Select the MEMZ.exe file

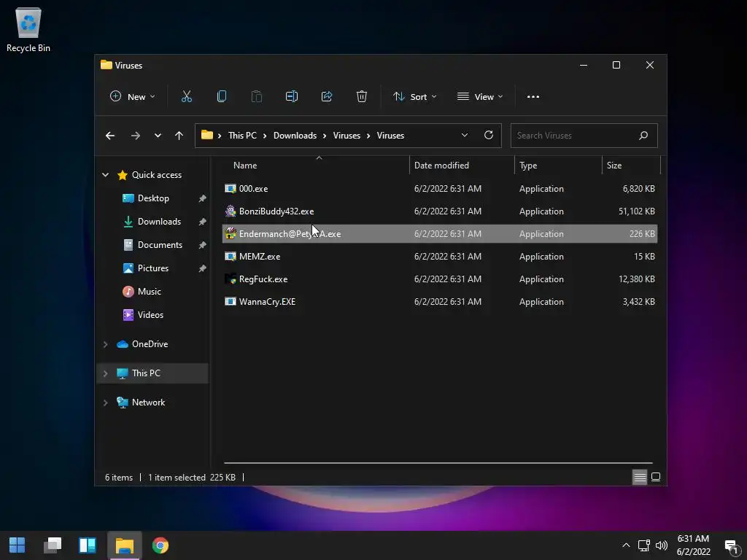(440, 257)
